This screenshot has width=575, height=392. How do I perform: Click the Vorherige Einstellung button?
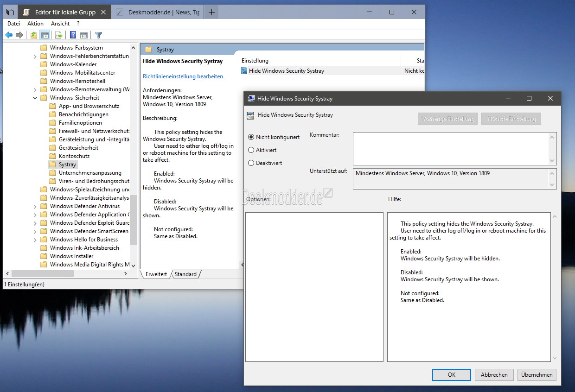[447, 119]
